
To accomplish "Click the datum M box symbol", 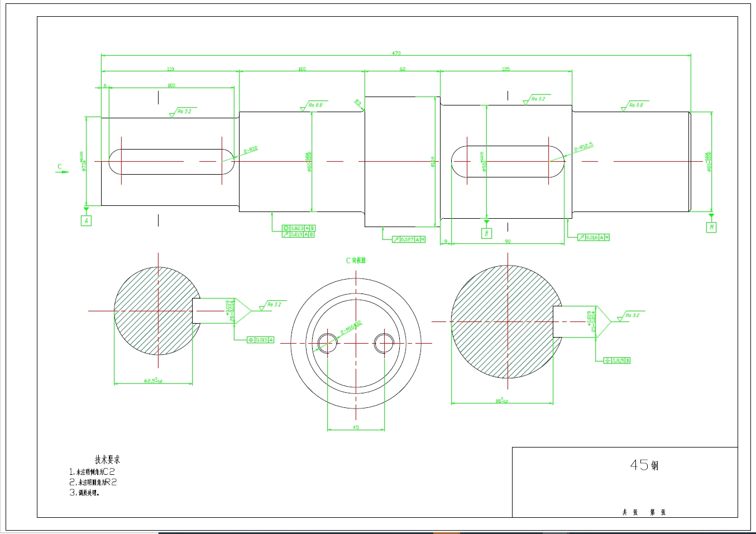I will pyautogui.click(x=711, y=227).
